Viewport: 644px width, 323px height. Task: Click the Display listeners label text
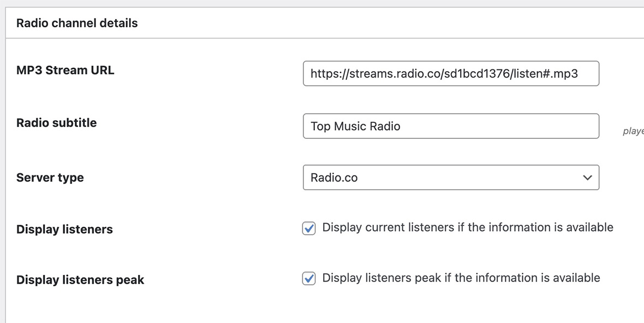64,230
